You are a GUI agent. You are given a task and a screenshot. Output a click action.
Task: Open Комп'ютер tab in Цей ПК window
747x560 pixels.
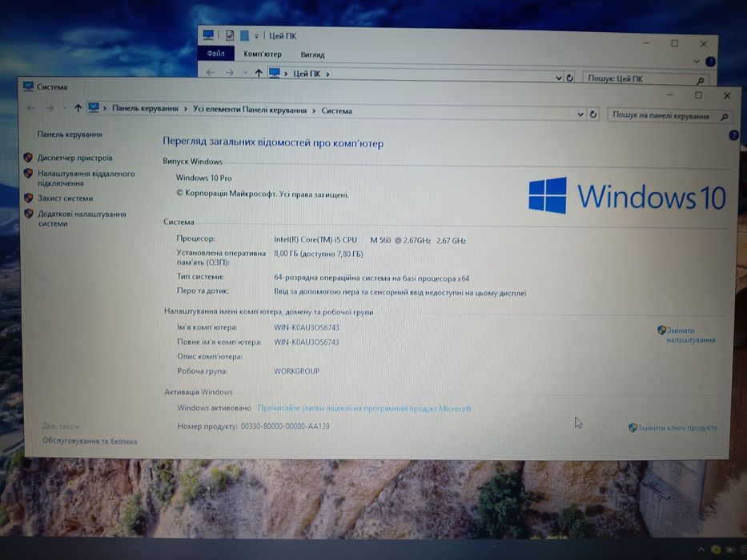click(x=263, y=54)
